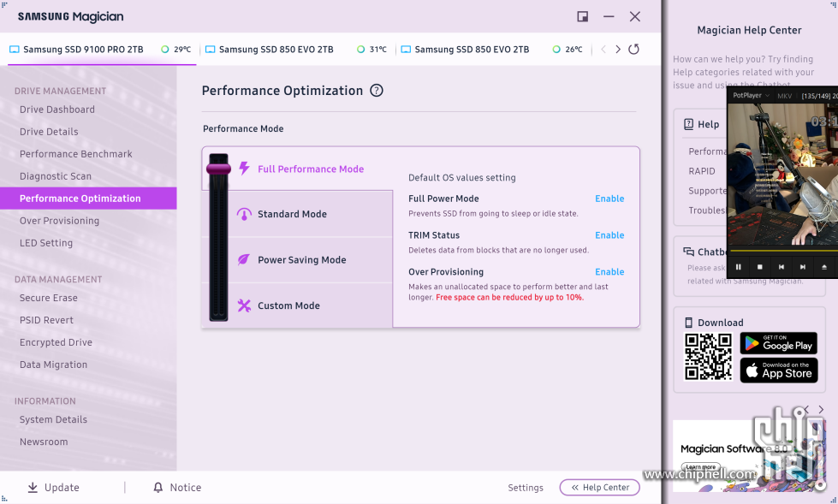Click the Learn more button on the Magician Software banner
The width and height of the screenshot is (838, 504).
[x=701, y=466]
